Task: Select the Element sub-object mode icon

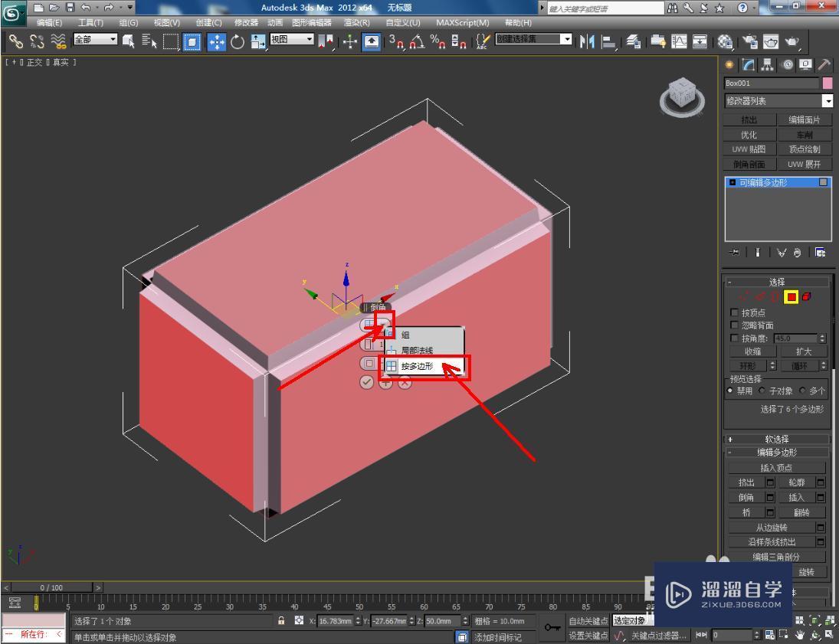Action: [x=808, y=296]
